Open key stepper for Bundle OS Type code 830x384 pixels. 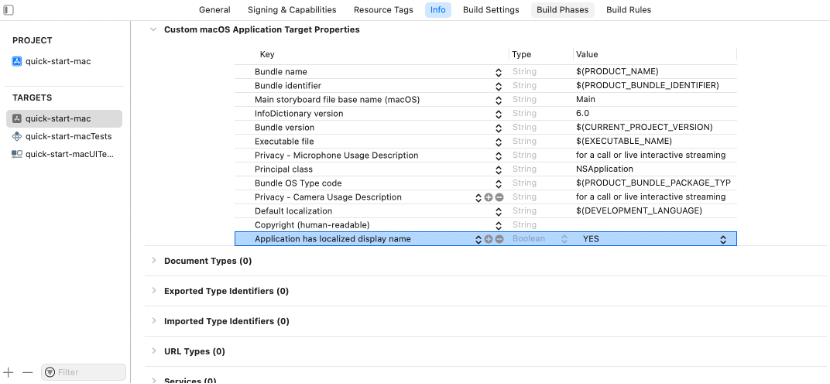coord(498,183)
